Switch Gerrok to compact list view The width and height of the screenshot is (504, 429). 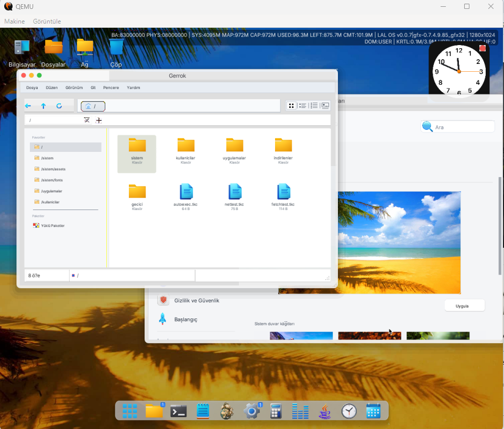pyautogui.click(x=302, y=106)
